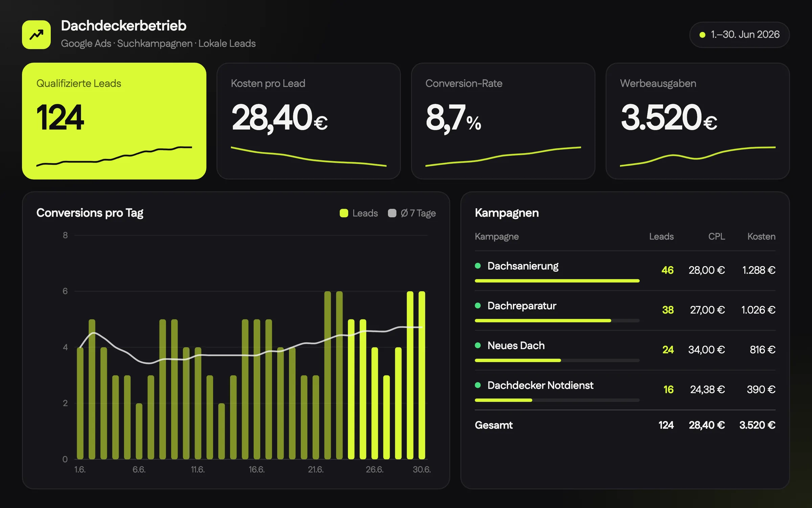Click the green status dot beside Dachsanierung
This screenshot has height=508, width=812.
pos(478,266)
